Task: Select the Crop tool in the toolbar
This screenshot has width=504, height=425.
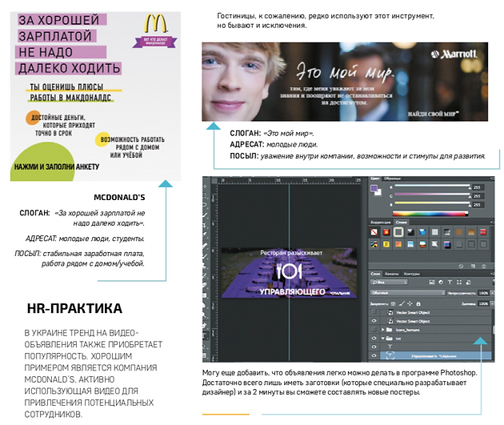Action: tap(204, 225)
